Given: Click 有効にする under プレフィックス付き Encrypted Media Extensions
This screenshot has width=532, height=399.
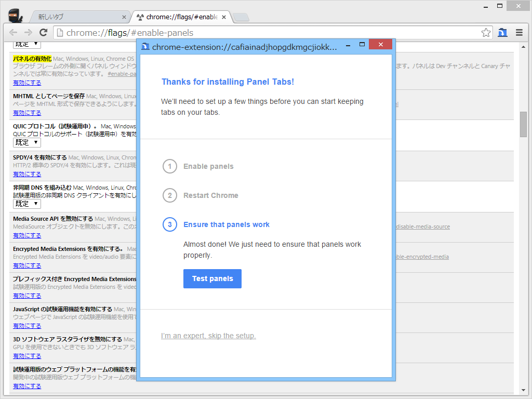Looking at the screenshot, I should pos(27,296).
